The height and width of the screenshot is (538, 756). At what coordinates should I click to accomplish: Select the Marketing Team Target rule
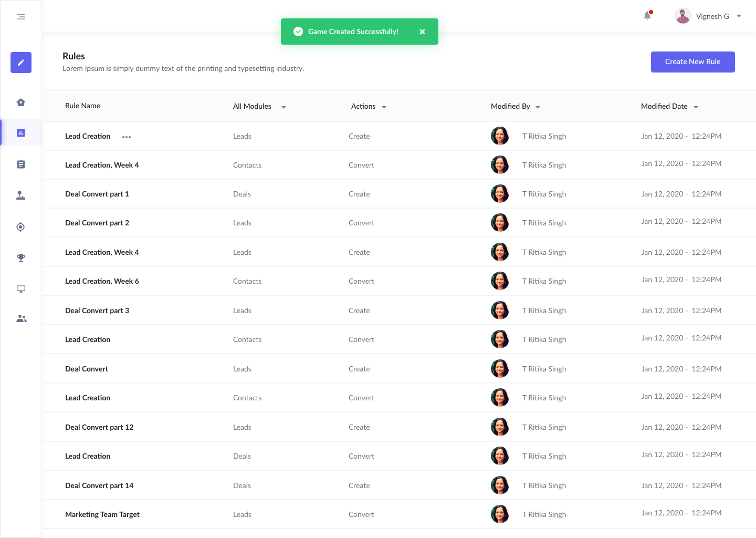102,514
